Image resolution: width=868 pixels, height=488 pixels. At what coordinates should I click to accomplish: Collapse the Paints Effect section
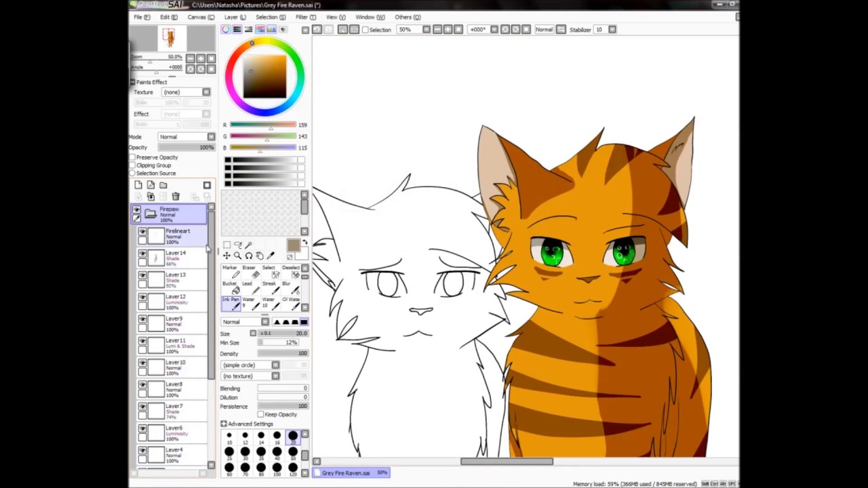click(x=133, y=82)
